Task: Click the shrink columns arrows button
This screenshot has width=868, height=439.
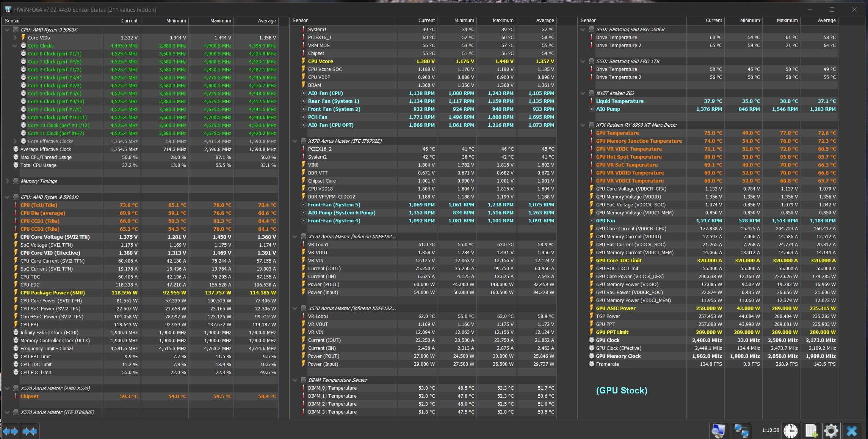Action: point(30,431)
